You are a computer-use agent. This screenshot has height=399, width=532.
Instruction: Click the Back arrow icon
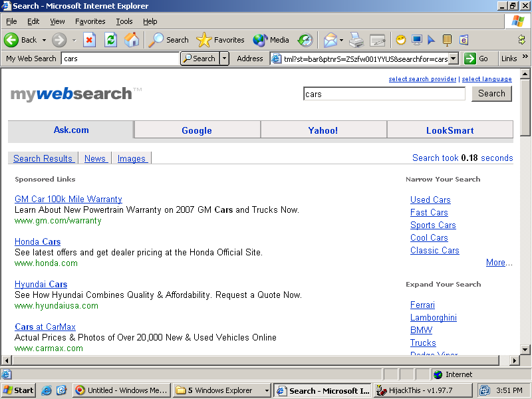(11, 40)
